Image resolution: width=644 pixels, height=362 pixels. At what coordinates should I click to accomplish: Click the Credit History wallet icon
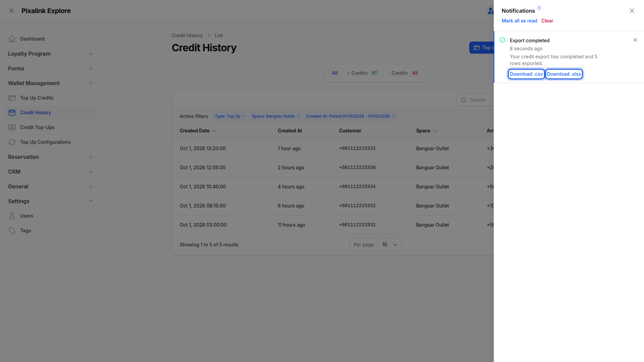pos(12,113)
